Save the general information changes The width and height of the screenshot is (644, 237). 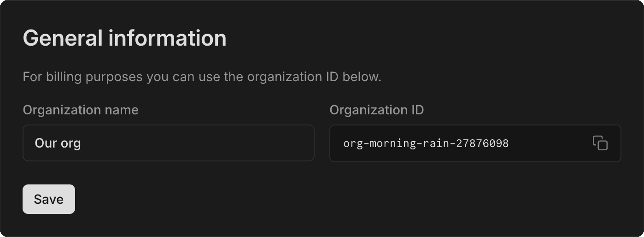48,199
